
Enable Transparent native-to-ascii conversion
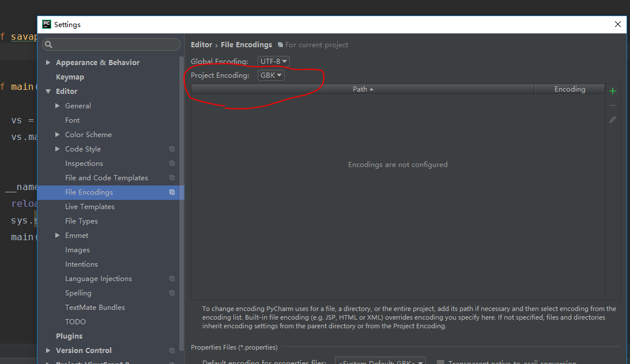[440, 361]
